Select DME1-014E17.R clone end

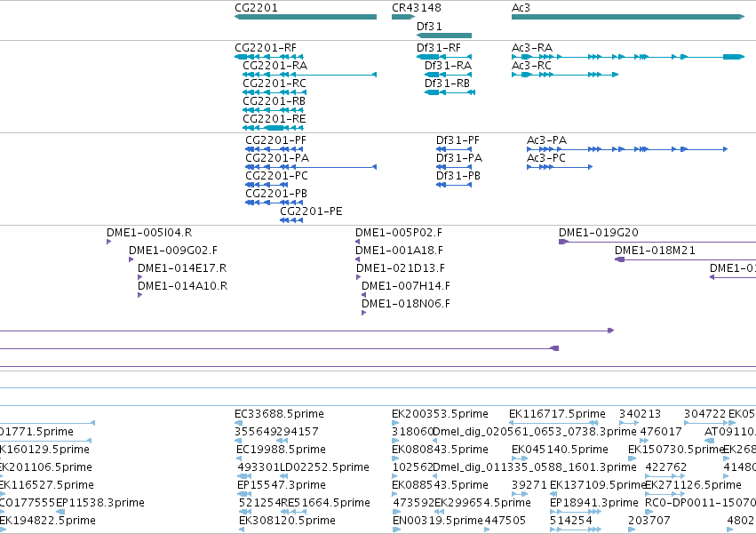pos(140,277)
